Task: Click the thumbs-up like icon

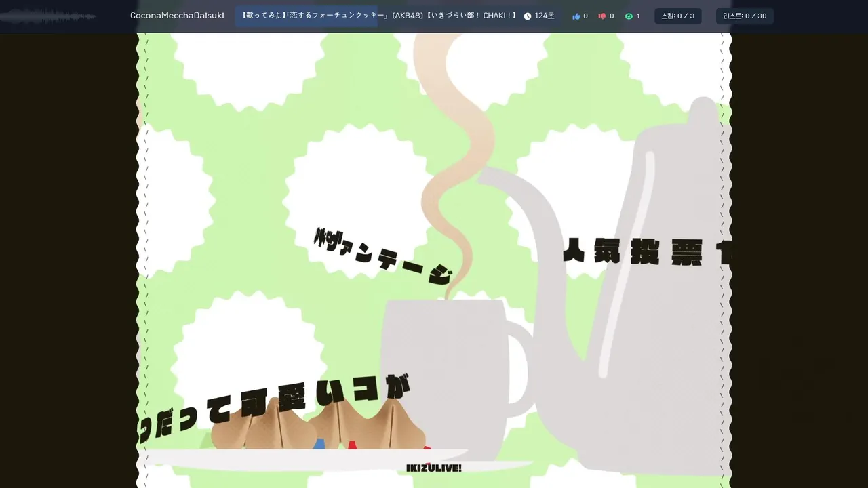Action: tap(576, 16)
